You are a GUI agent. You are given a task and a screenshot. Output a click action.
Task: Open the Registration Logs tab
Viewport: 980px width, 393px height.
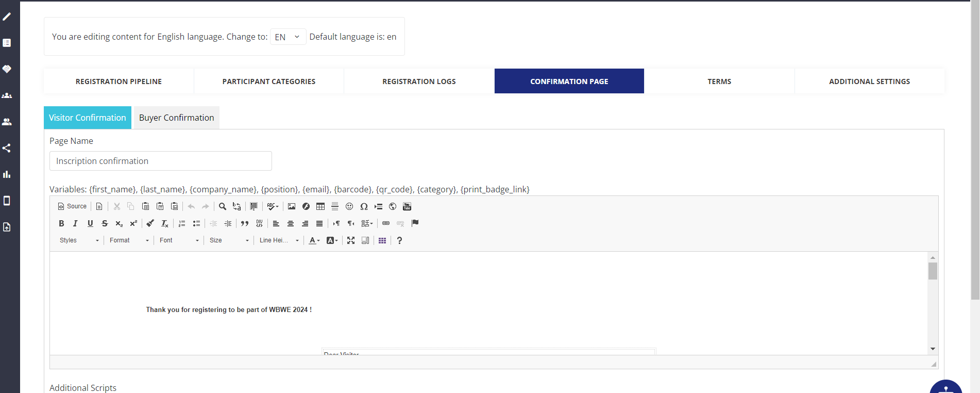coord(419,81)
